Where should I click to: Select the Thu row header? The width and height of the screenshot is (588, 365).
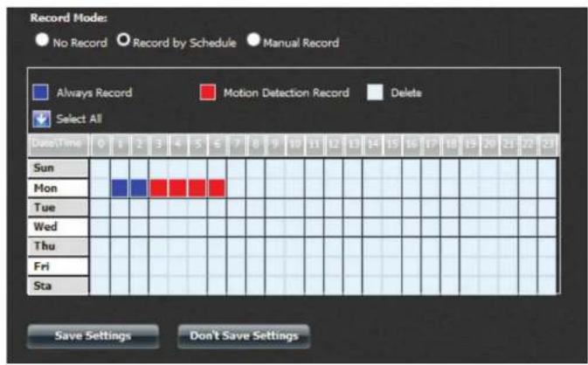tap(59, 246)
